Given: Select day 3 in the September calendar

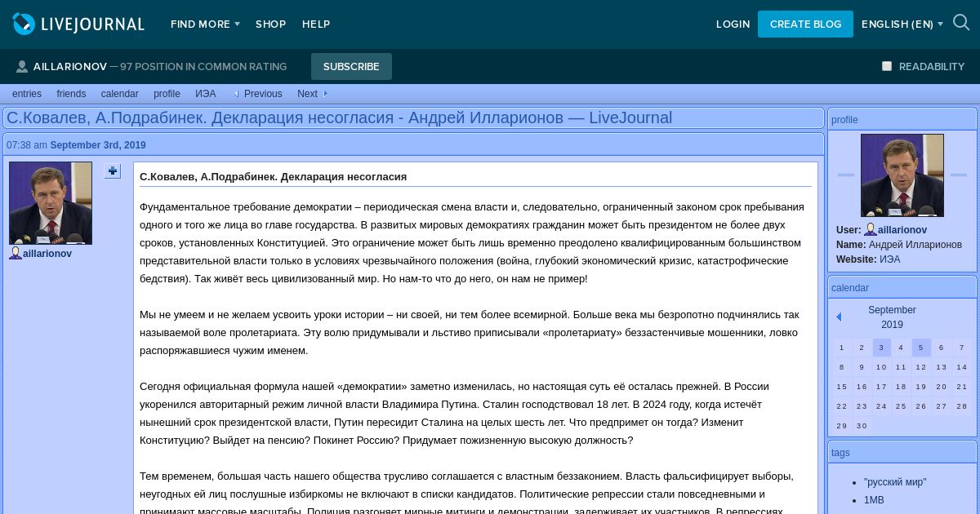Looking at the screenshot, I should coord(881,348).
